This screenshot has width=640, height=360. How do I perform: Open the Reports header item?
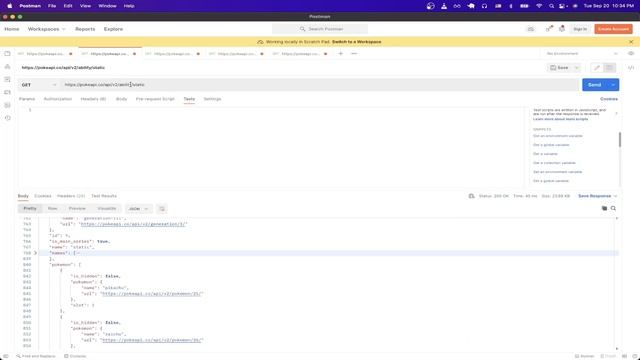coord(85,29)
